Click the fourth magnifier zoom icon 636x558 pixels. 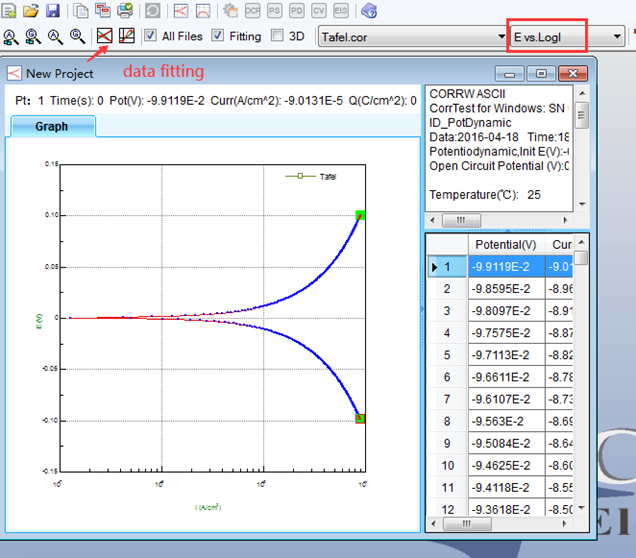pos(77,36)
